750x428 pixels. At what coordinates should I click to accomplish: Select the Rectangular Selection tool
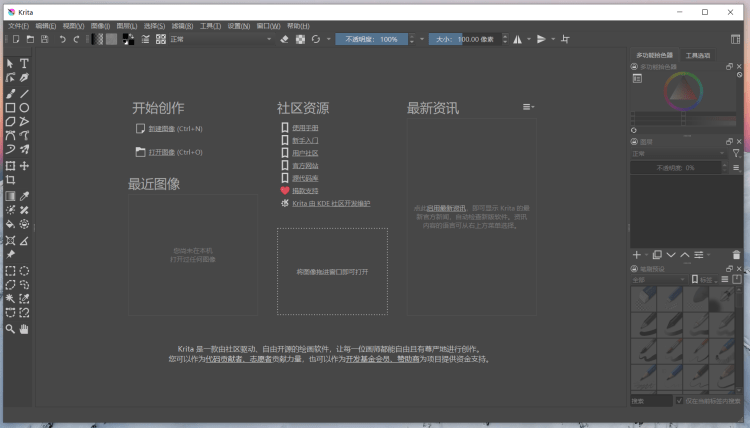10,271
